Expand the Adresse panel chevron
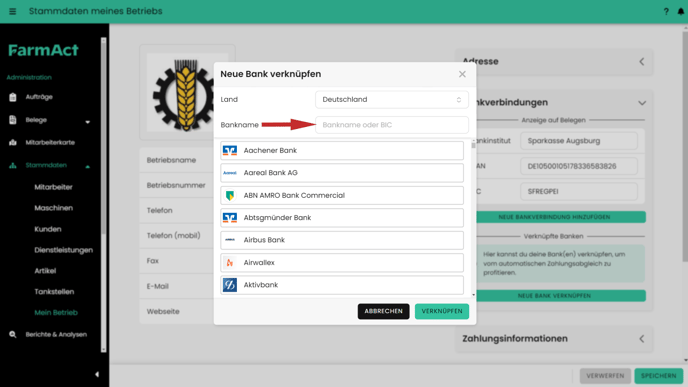688x387 pixels. coord(642,61)
